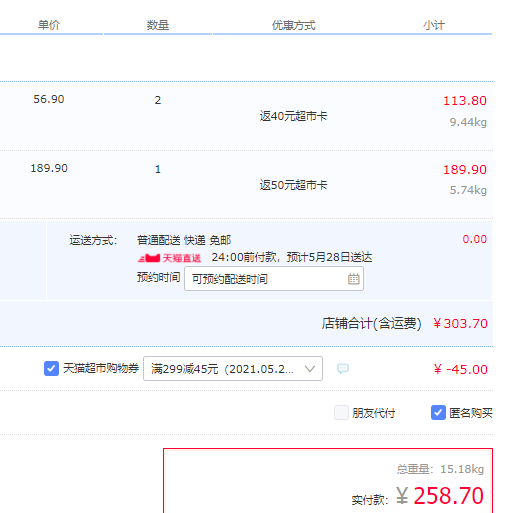Click the 普通配送 快递 免邮 shipping option

[184, 240]
